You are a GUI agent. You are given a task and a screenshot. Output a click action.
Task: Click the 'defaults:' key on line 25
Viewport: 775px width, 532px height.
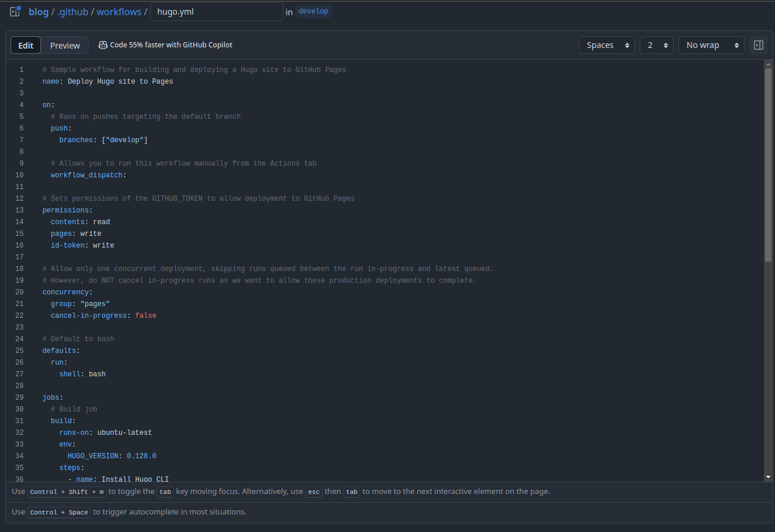point(61,351)
